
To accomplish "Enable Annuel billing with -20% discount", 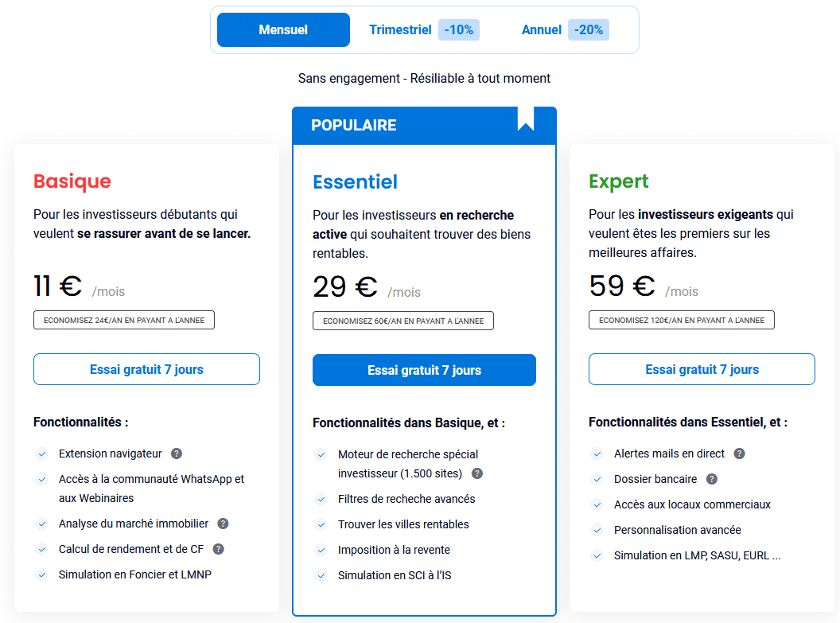I will [x=541, y=29].
